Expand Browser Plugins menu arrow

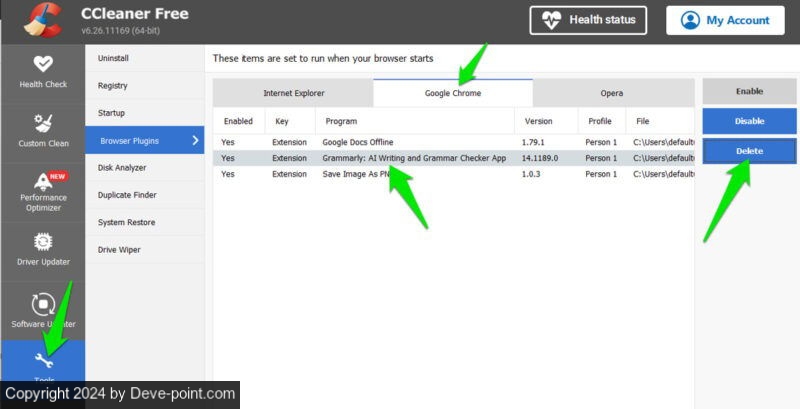click(195, 141)
